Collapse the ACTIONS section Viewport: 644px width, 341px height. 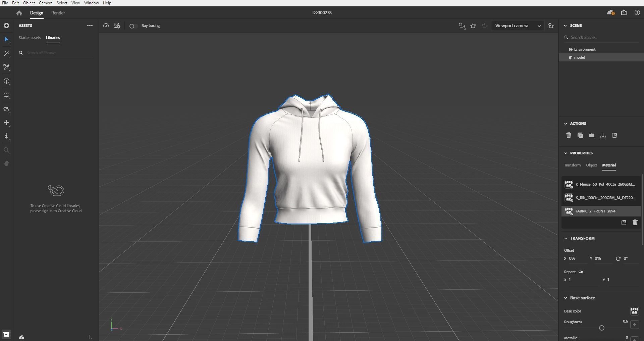click(566, 124)
